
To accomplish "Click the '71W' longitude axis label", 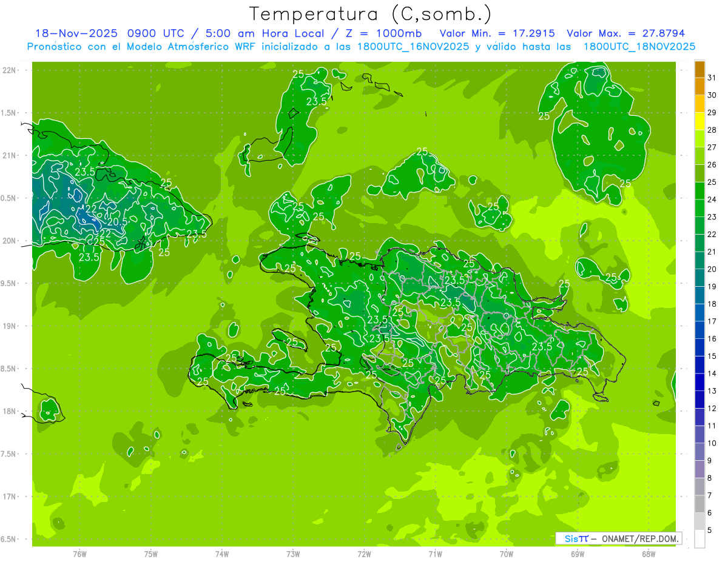I will click(x=435, y=554).
